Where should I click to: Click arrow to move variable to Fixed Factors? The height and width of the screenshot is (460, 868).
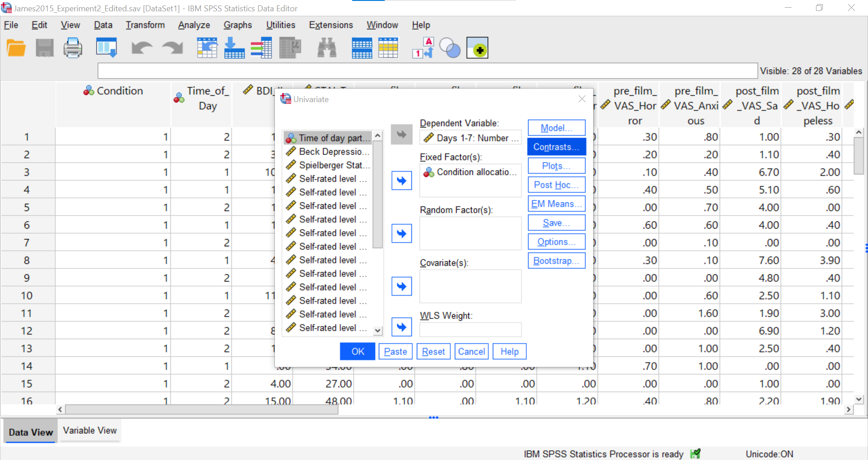pos(401,181)
